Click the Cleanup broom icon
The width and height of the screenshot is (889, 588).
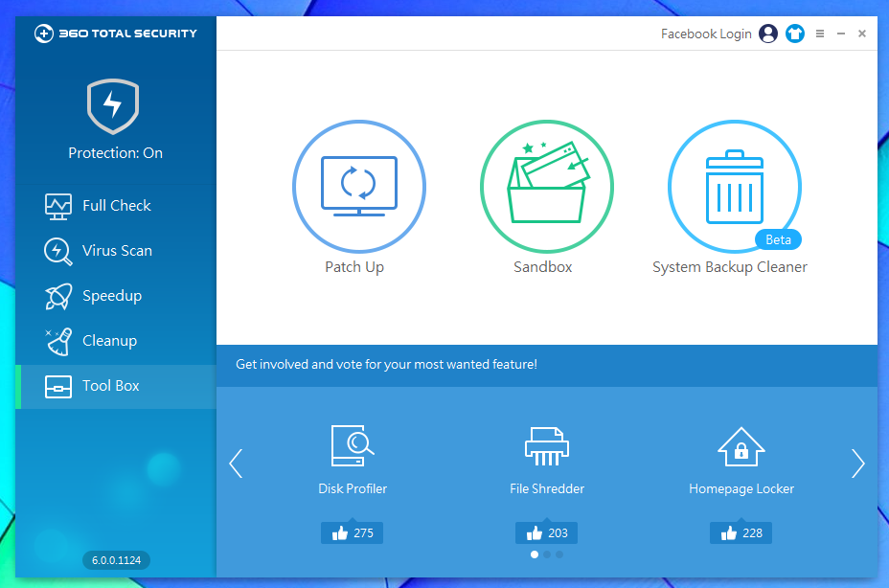(58, 341)
